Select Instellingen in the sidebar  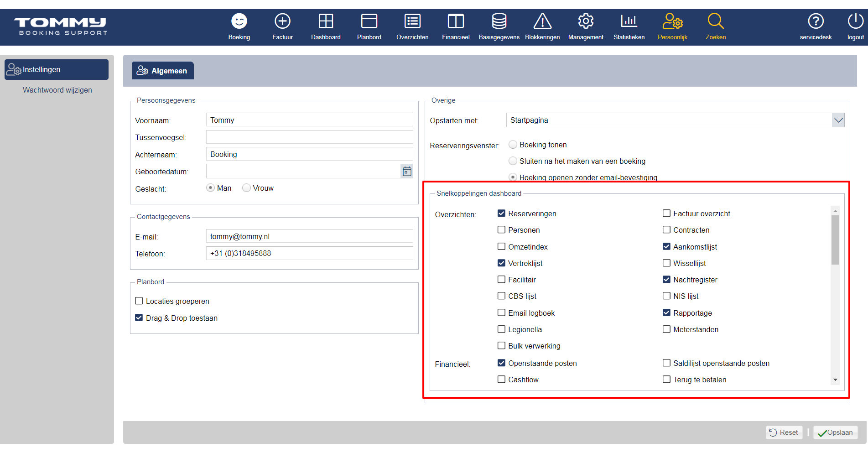[x=57, y=70]
